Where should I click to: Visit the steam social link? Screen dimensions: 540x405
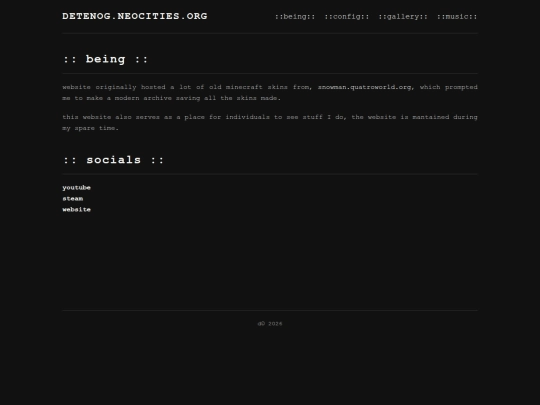tap(73, 199)
